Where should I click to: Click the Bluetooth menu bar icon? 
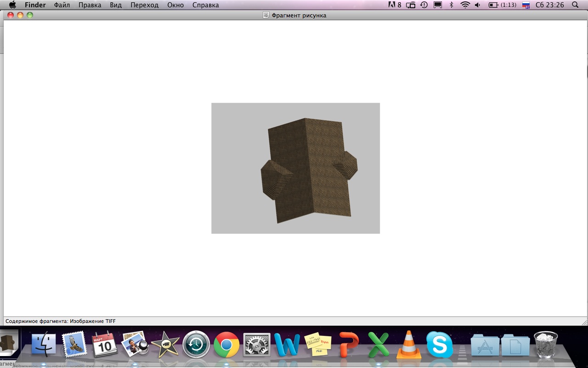pos(451,5)
